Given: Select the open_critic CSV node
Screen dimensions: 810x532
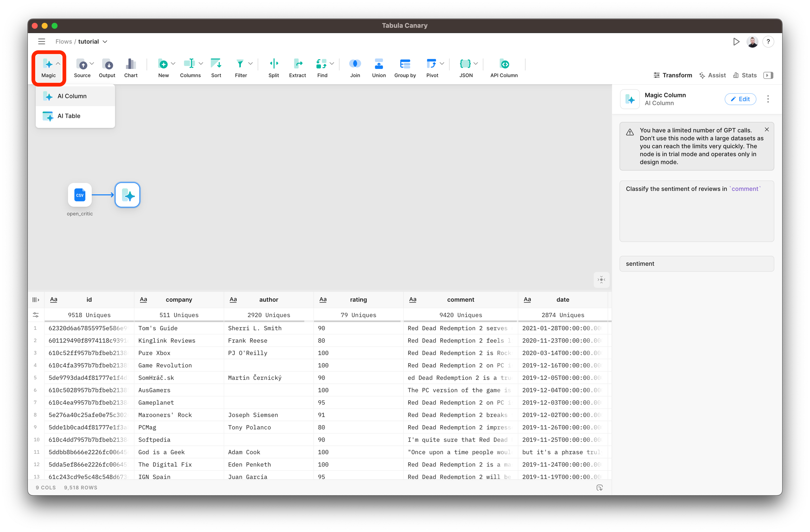Looking at the screenshot, I should click(x=80, y=195).
